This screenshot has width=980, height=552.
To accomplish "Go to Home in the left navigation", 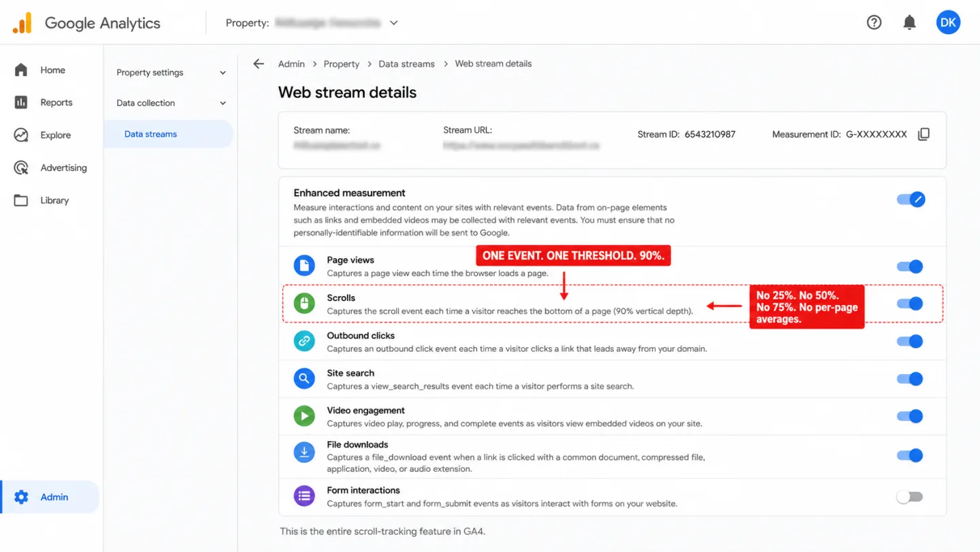I will 52,70.
